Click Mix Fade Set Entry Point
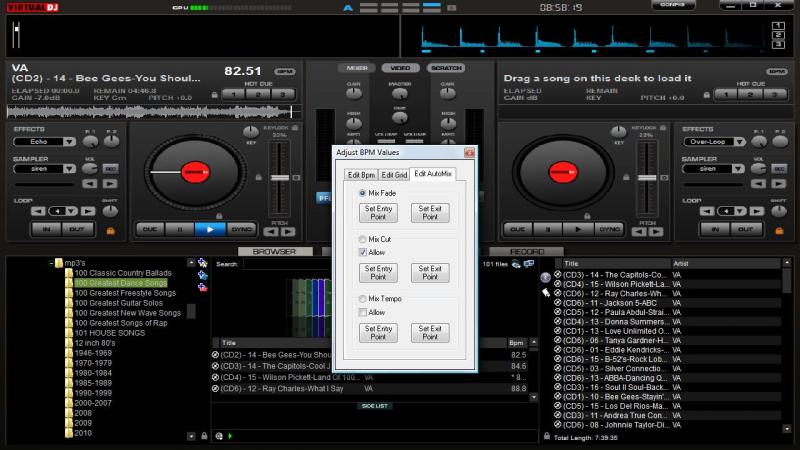800x450 pixels. pos(378,213)
